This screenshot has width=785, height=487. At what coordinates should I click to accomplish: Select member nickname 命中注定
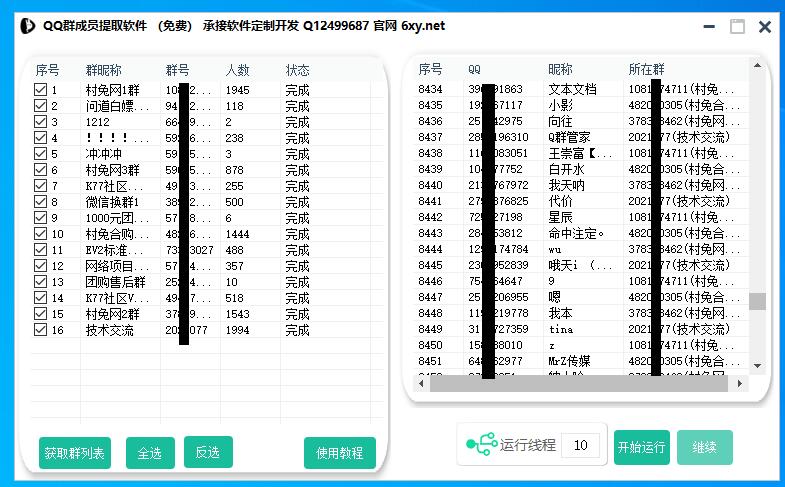(x=576, y=233)
